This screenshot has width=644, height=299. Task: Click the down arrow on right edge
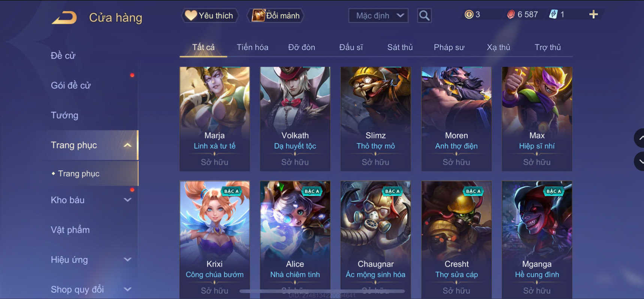pos(640,161)
